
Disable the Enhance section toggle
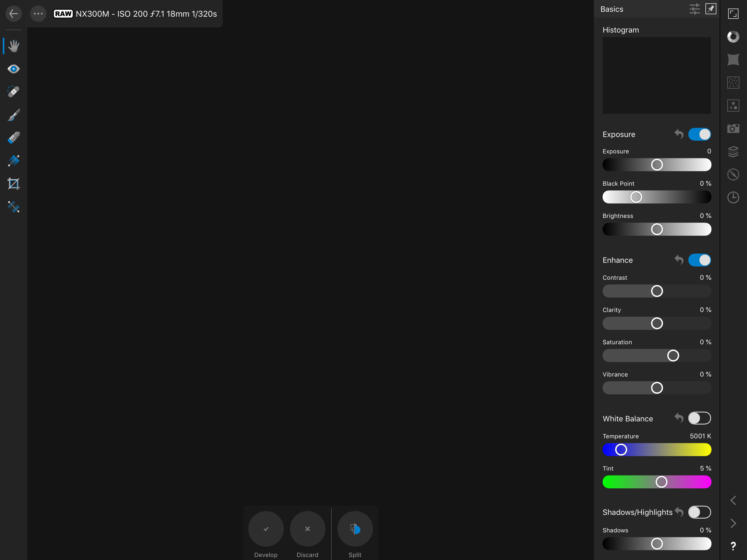pos(699,260)
